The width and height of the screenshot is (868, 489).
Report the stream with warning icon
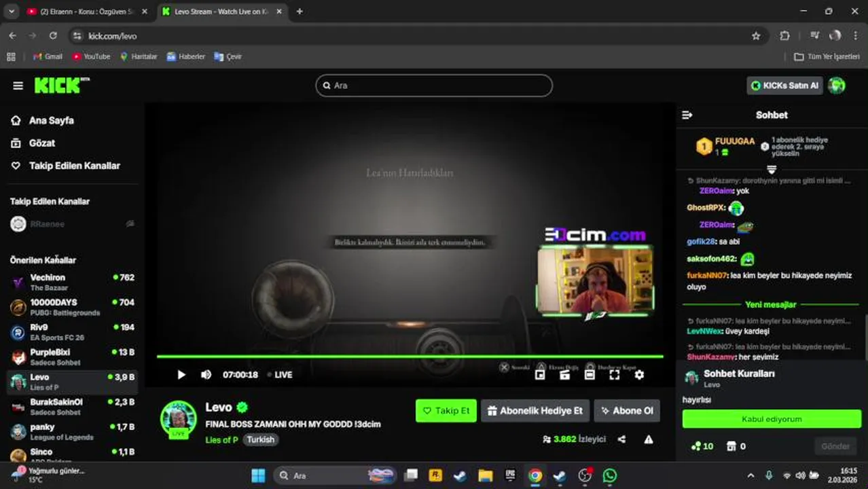coord(649,439)
